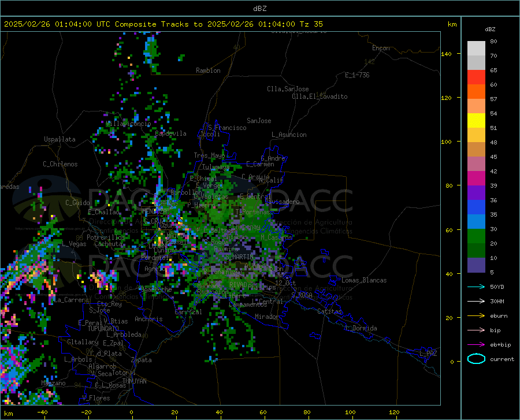Select the light blue 30-35 dBZ swatch

476,222
